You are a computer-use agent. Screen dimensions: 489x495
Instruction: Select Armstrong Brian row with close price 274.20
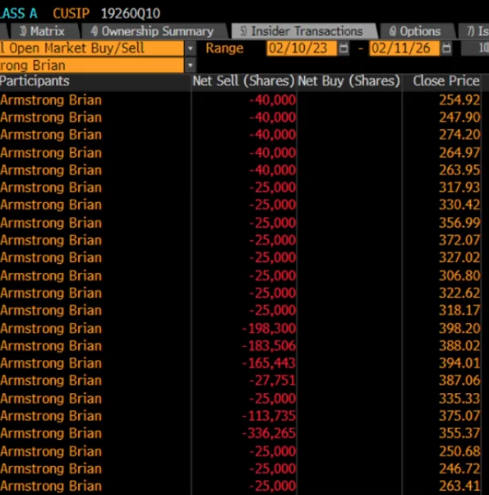(x=240, y=135)
